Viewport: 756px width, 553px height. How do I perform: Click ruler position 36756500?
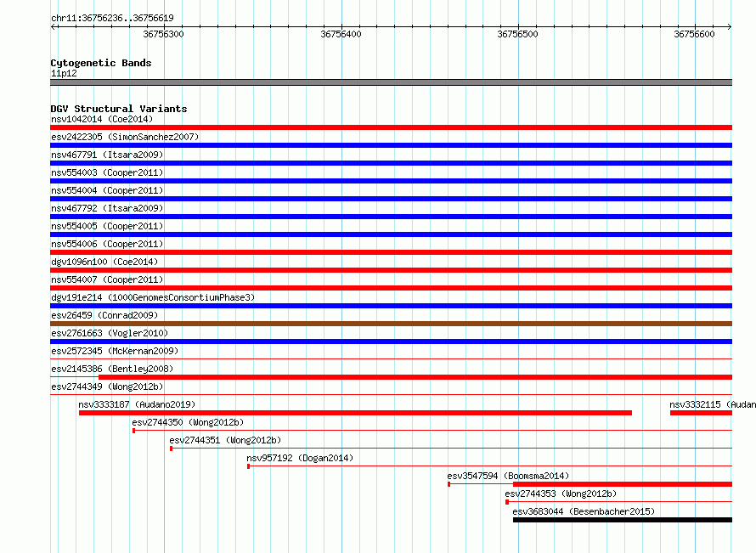tap(518, 34)
